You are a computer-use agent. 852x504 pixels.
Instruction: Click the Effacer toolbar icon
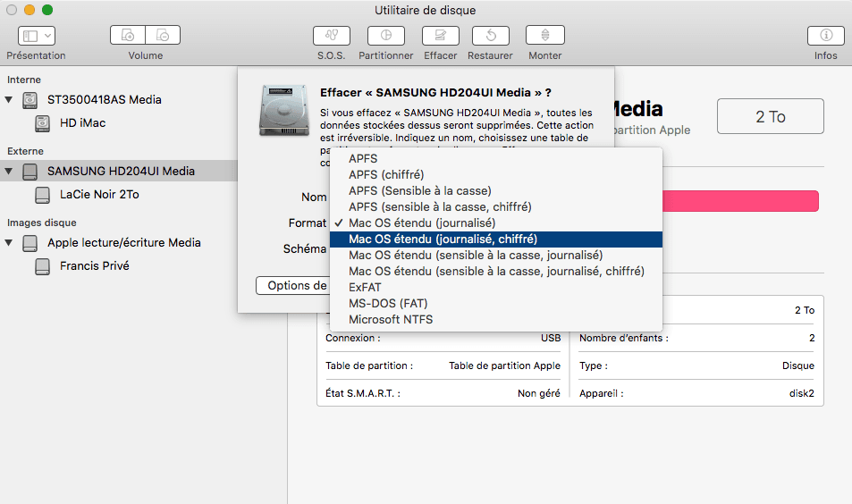pos(441,36)
